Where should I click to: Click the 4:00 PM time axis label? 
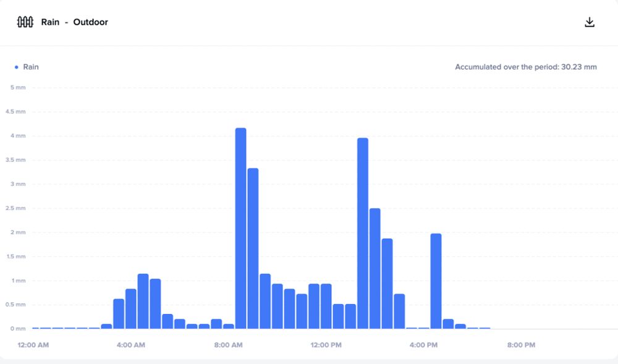pyautogui.click(x=423, y=345)
